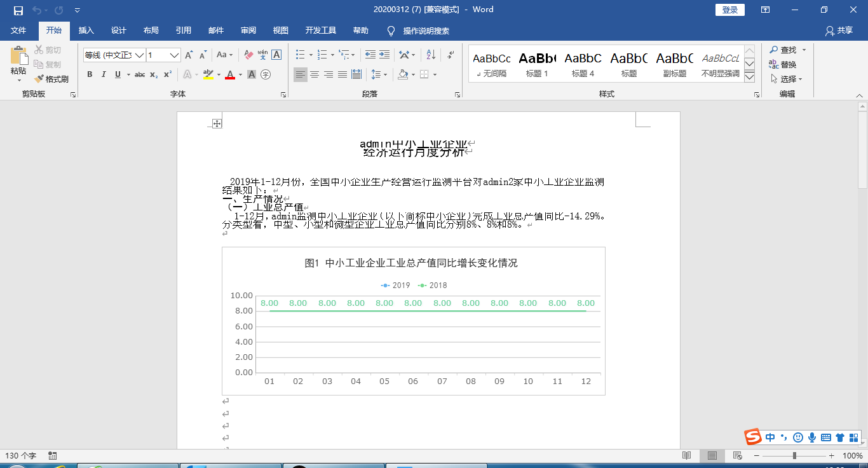Apply the yellow text highlight color
Image resolution: width=868 pixels, height=468 pixels.
click(208, 74)
